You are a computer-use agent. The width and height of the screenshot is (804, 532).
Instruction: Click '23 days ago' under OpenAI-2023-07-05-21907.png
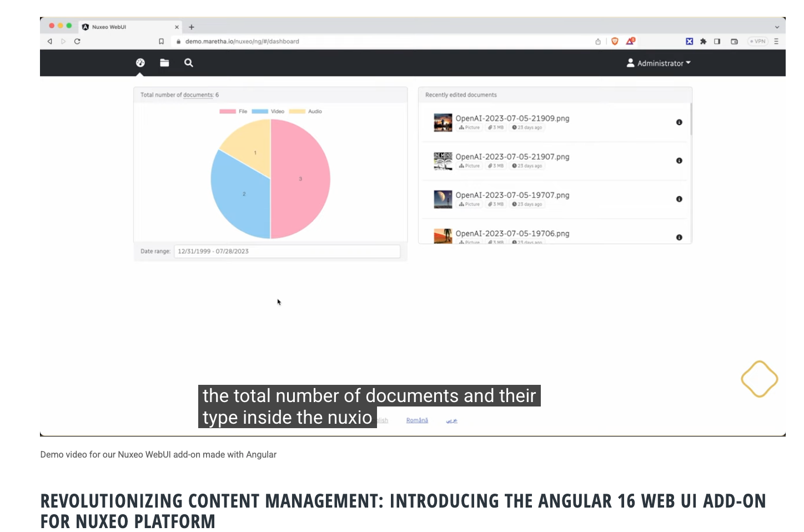tap(527, 166)
